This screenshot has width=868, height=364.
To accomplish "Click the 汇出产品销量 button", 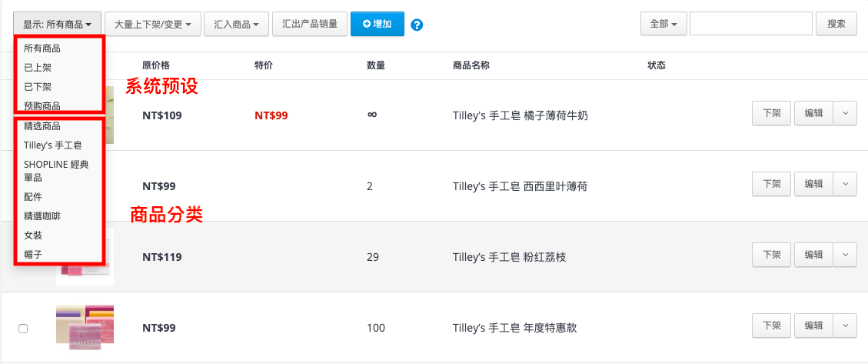I will 309,25.
